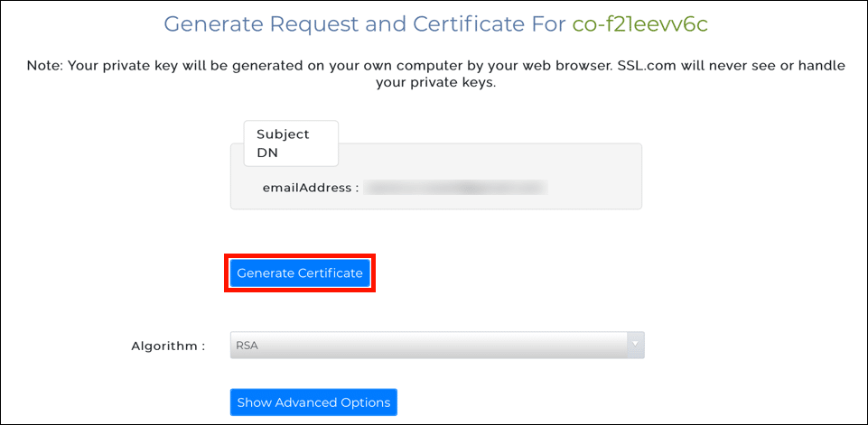
Task: Show Advanced Options for key generation
Action: coord(313,402)
